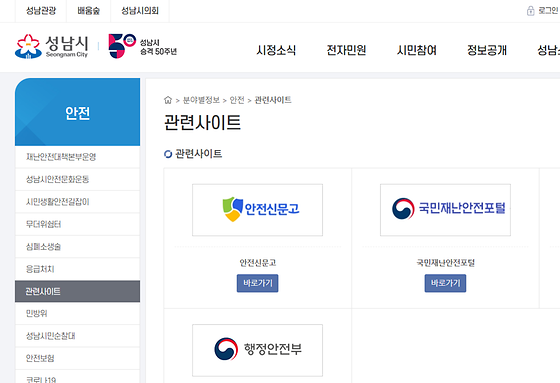Screen dimensions: 560x383
Task: Click 관련사이트 in the breadcrumb
Action: pyautogui.click(x=273, y=100)
